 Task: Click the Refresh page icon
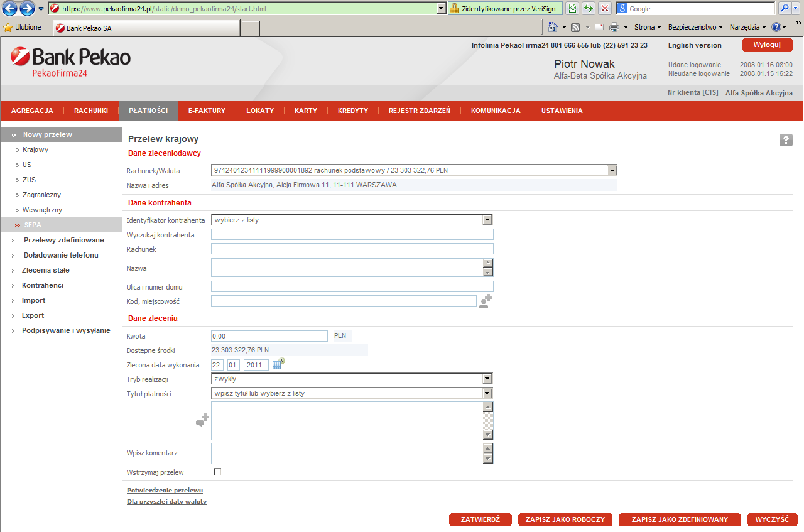pyautogui.click(x=589, y=8)
